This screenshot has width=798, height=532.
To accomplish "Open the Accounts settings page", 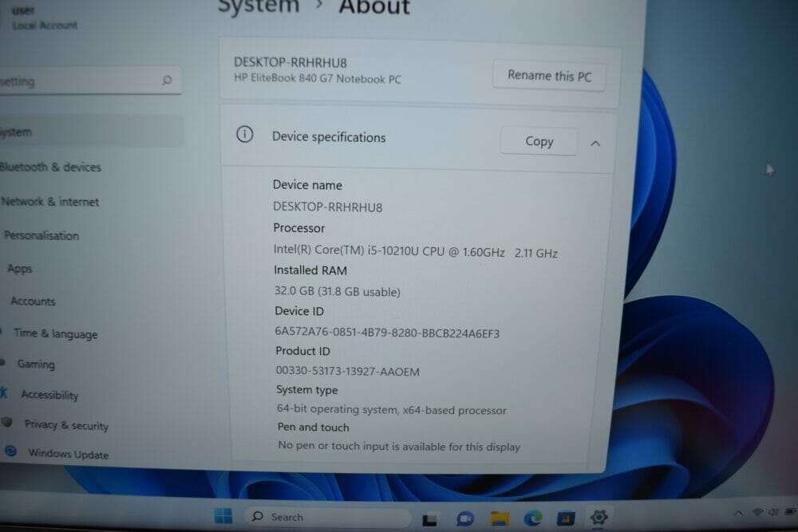I will click(33, 301).
